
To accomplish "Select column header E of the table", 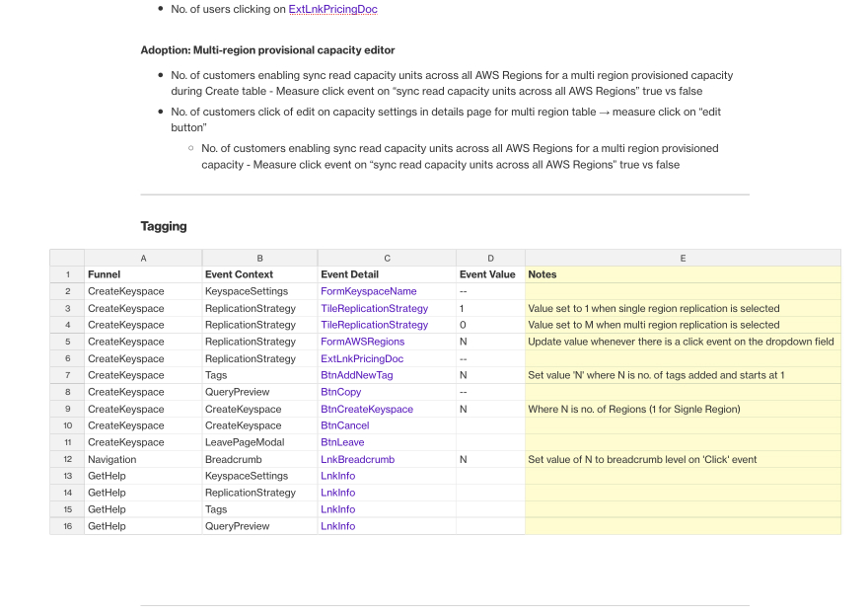I will click(683, 258).
